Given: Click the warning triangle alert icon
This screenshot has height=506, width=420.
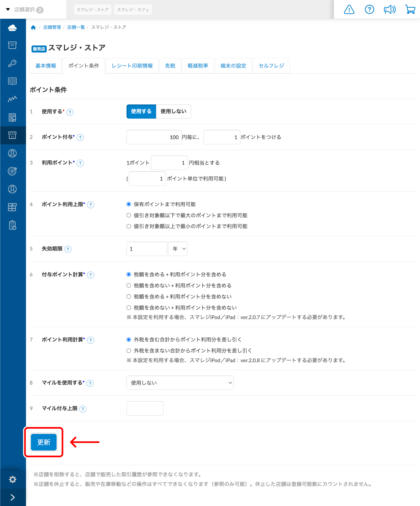Looking at the screenshot, I should pos(349,10).
